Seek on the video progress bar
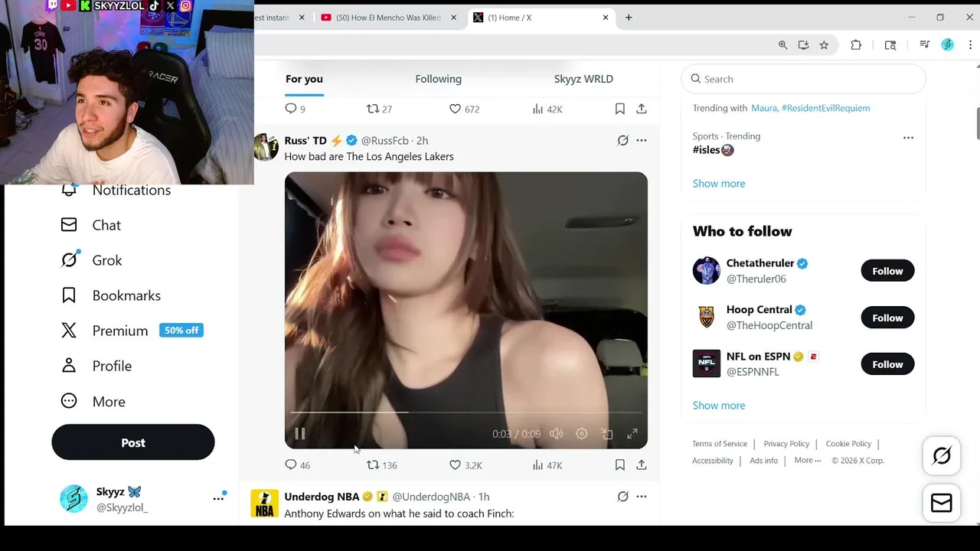Screen dimensions: 980x551 [x=465, y=412]
